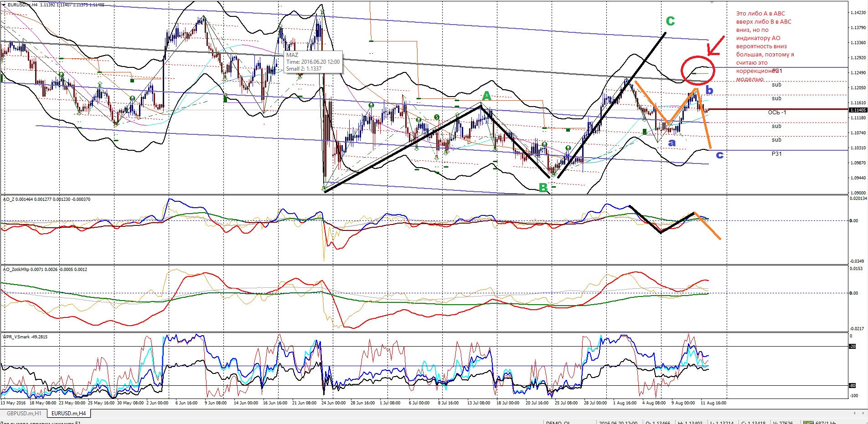
Task: Click the ОСЬ -1 level label
Action: 777,112
